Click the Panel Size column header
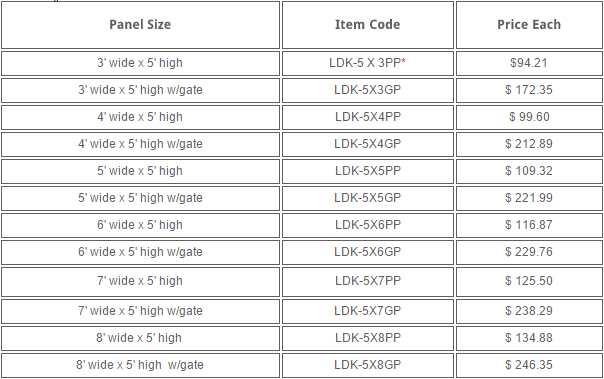Screen dimensions: 604x379 [140, 25]
